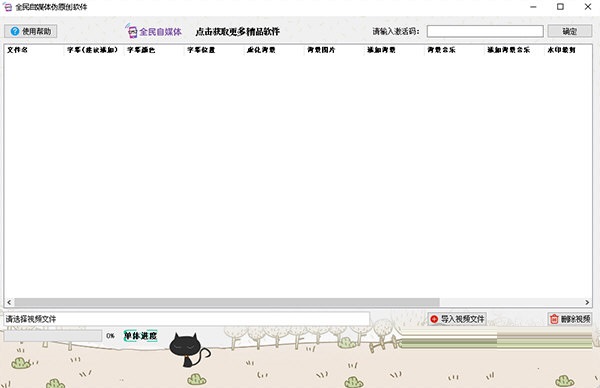
Task: Open the 点击获取更多精品软件 link
Action: click(238, 32)
